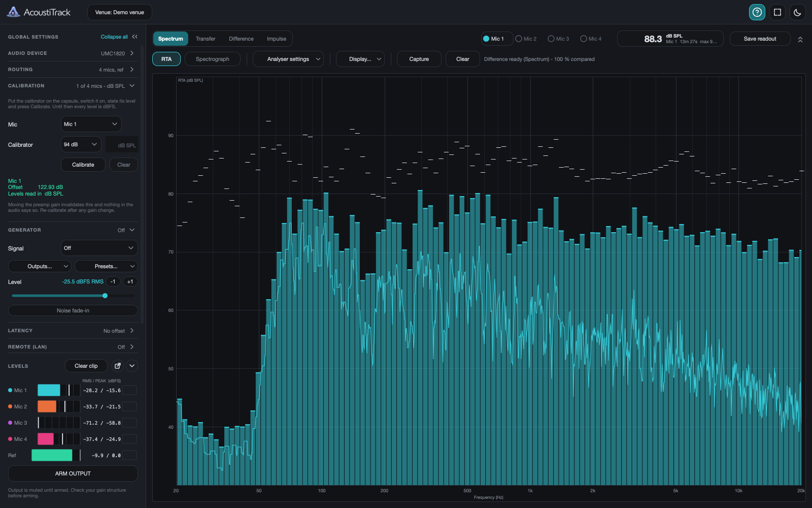Viewport: 812px width, 508px height.
Task: Click Save readout button
Action: pyautogui.click(x=760, y=39)
